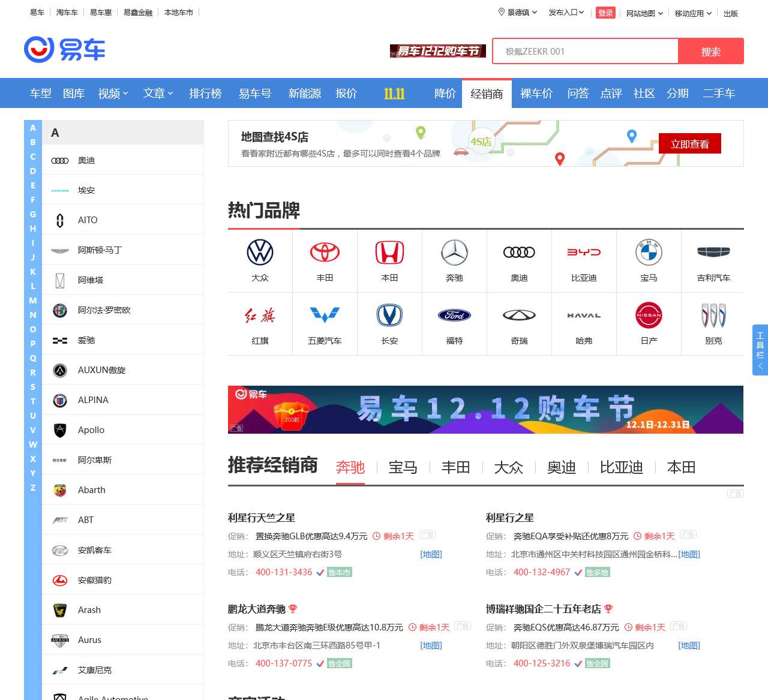The height and width of the screenshot is (700, 768).
Task: Click phone number 400-131-3436
Action: pyautogui.click(x=284, y=572)
